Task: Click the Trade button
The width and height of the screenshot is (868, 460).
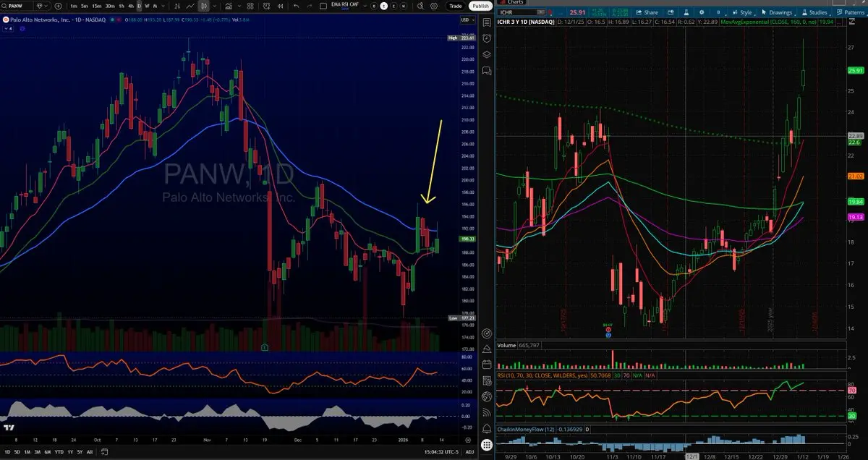Action: pyautogui.click(x=455, y=6)
